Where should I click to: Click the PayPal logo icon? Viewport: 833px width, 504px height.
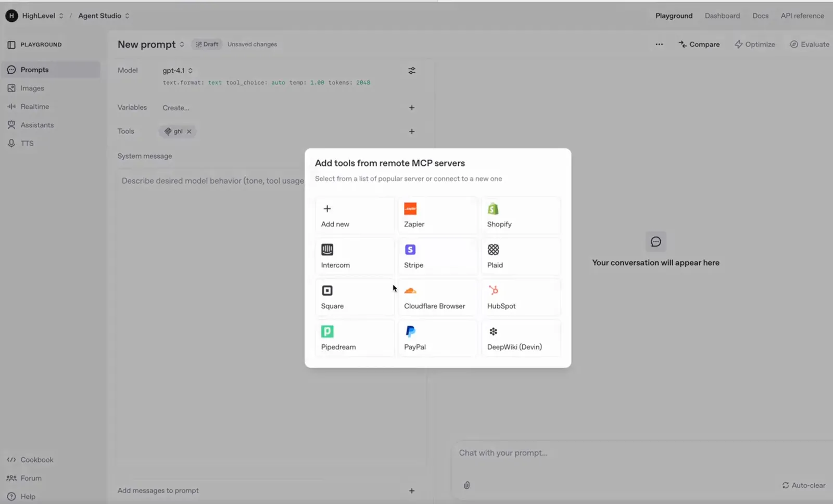(410, 331)
